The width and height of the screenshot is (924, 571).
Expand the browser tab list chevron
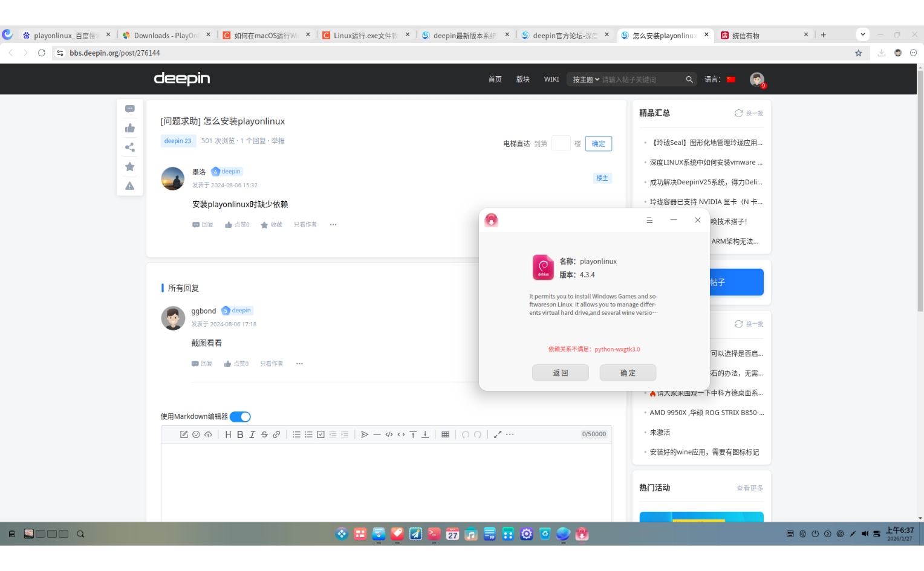tap(863, 34)
